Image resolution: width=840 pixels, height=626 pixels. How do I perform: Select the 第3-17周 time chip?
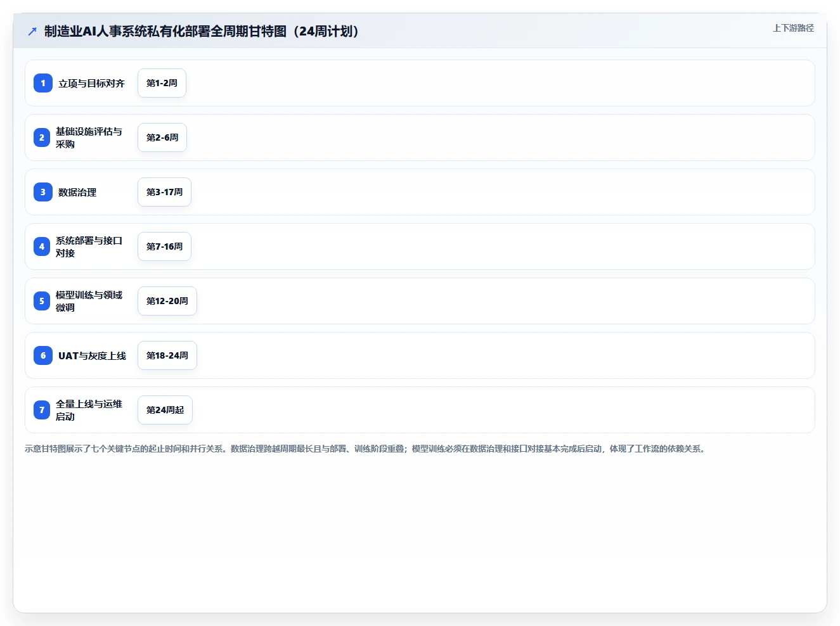pos(164,192)
